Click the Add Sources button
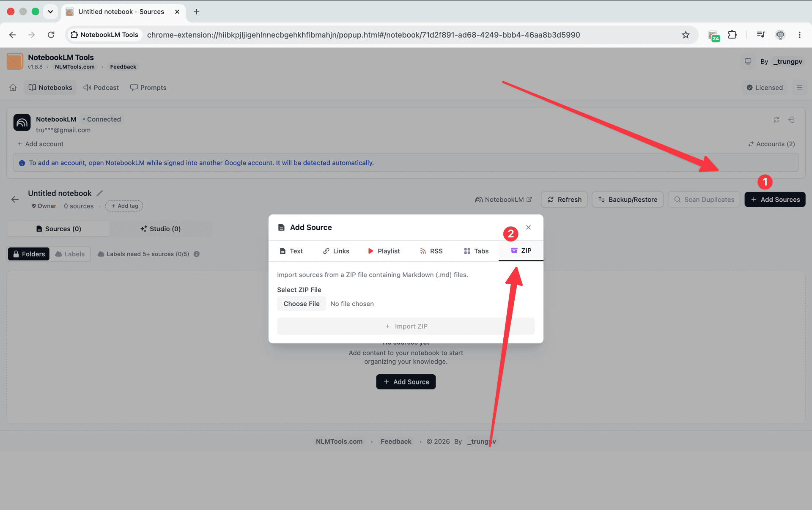Viewport: 812px width, 510px height. 775,200
